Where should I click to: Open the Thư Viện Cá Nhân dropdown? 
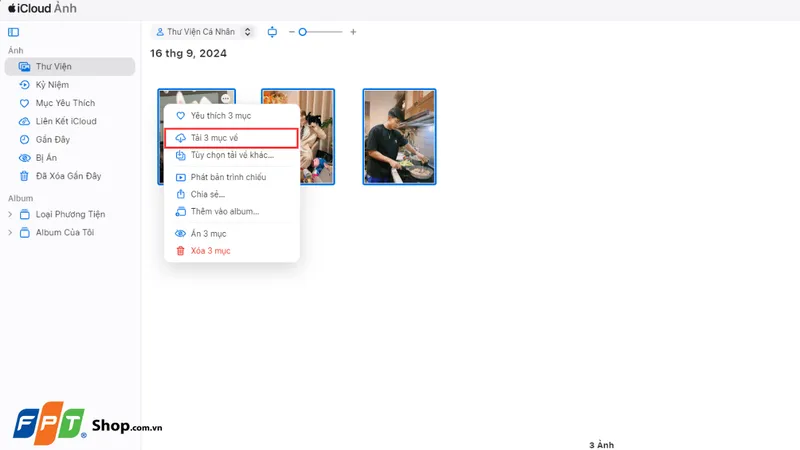click(x=203, y=32)
